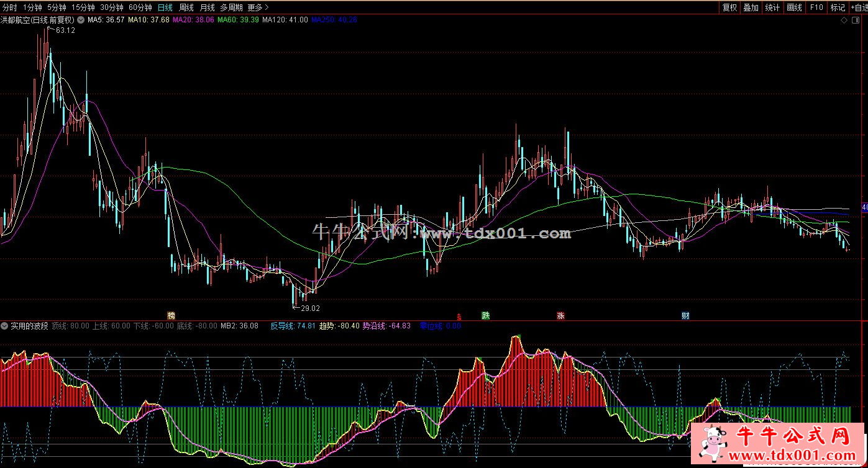Screen dimensions: 868x468
Task: Switch to 5分钟 period tab
Action: [x=56, y=7]
